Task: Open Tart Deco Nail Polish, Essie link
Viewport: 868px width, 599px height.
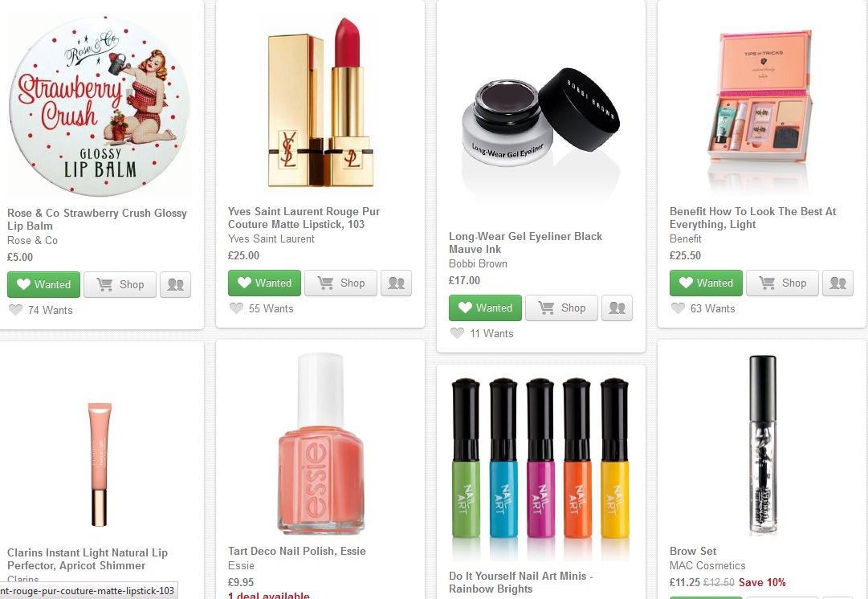Action: [296, 551]
